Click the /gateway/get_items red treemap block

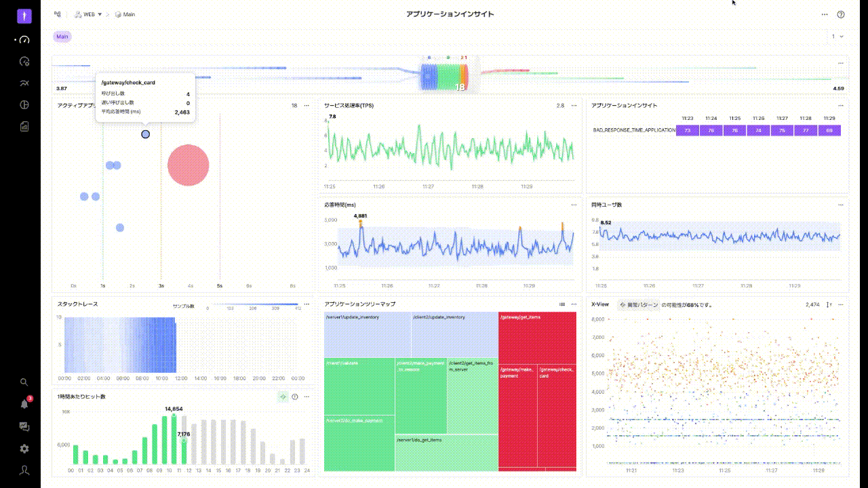point(536,338)
